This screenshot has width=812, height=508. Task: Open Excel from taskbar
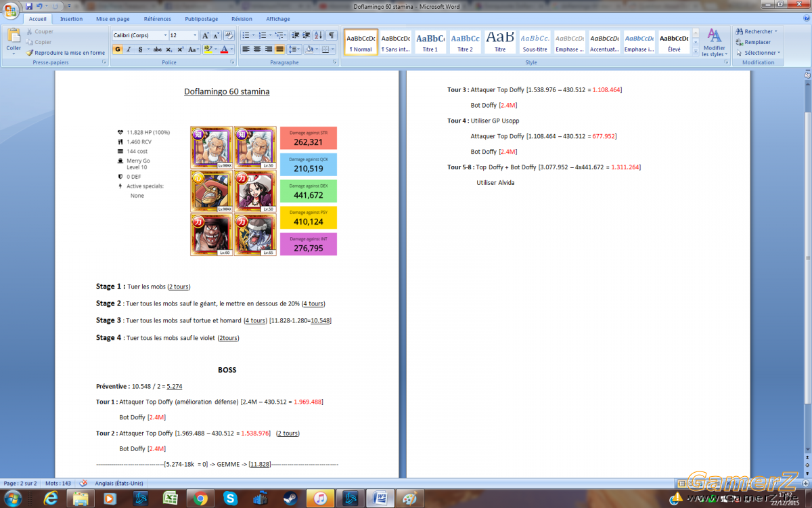(171, 499)
